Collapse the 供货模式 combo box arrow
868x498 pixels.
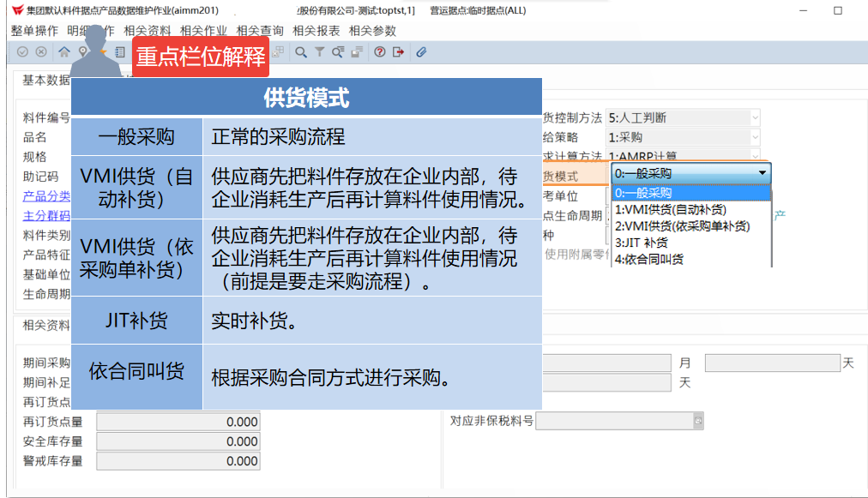coord(763,173)
